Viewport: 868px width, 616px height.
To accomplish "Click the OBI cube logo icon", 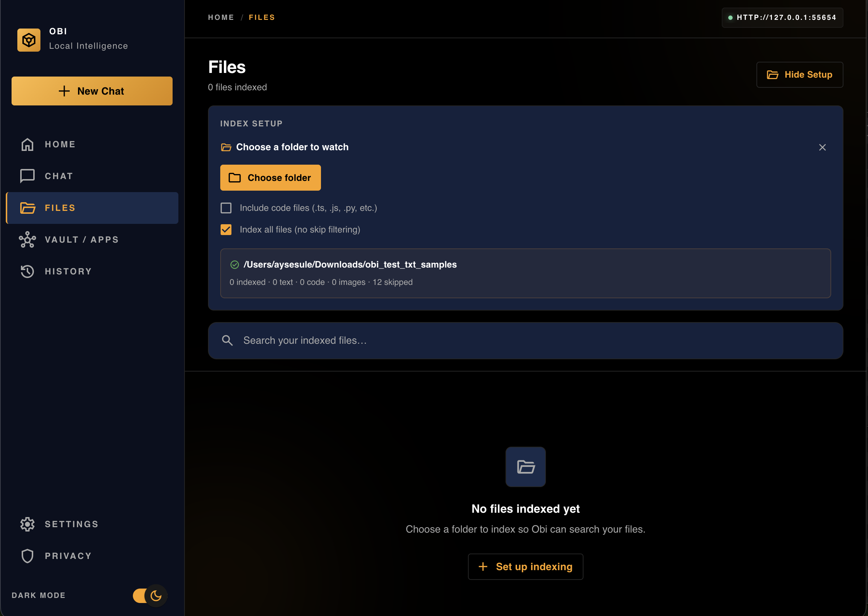I will (29, 40).
